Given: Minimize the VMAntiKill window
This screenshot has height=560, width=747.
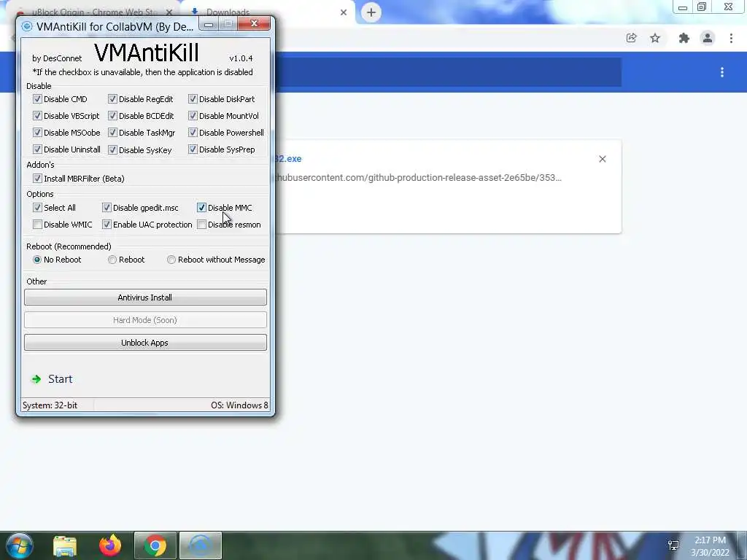Looking at the screenshot, I should [209, 24].
